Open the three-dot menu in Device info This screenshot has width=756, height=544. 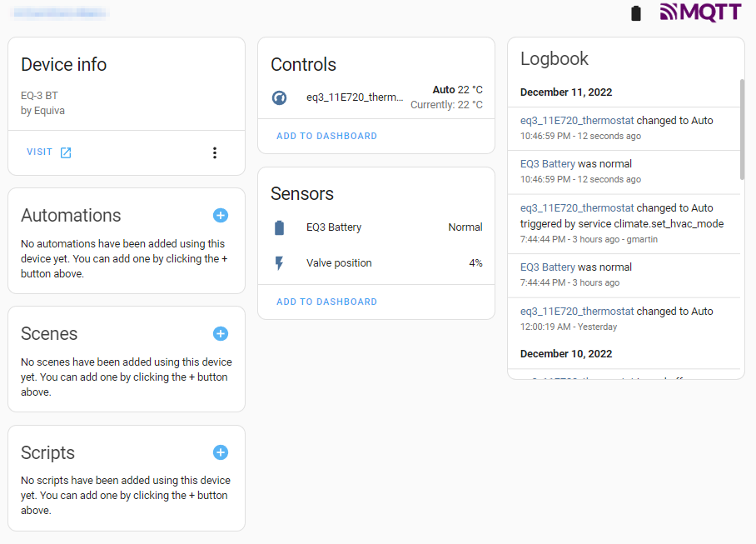215,153
